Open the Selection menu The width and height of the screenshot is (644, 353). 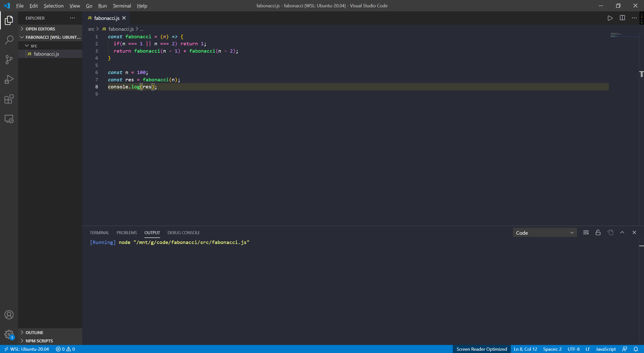click(x=54, y=6)
